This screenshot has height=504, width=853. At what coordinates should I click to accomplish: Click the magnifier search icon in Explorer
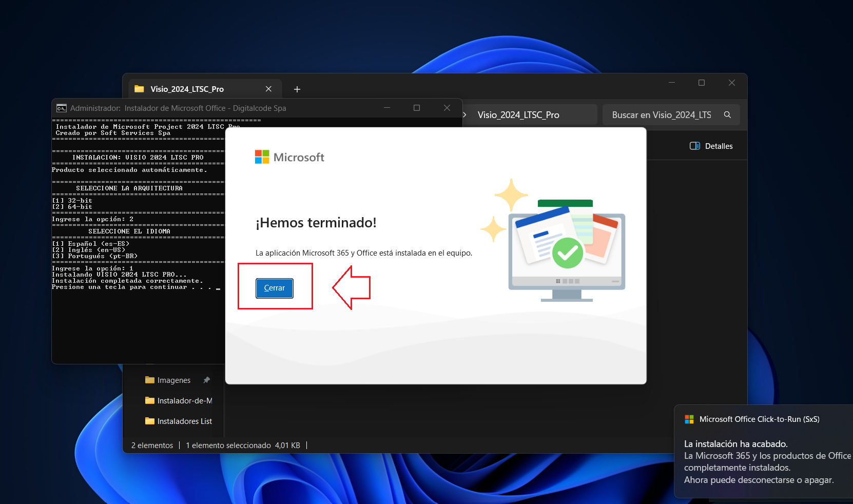727,115
